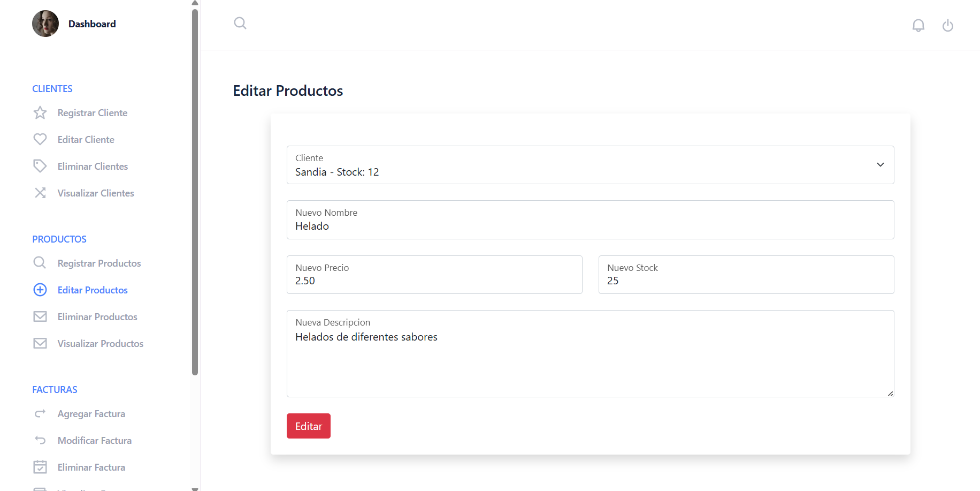The image size is (980, 491).
Task: Click shuffle icon beside Visualizar Clientes
Action: click(40, 193)
